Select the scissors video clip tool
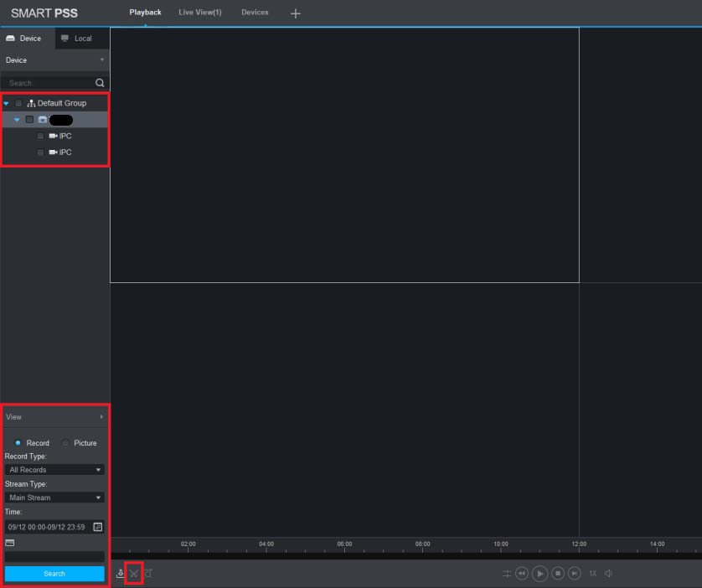The width and height of the screenshot is (702, 588). [134, 573]
